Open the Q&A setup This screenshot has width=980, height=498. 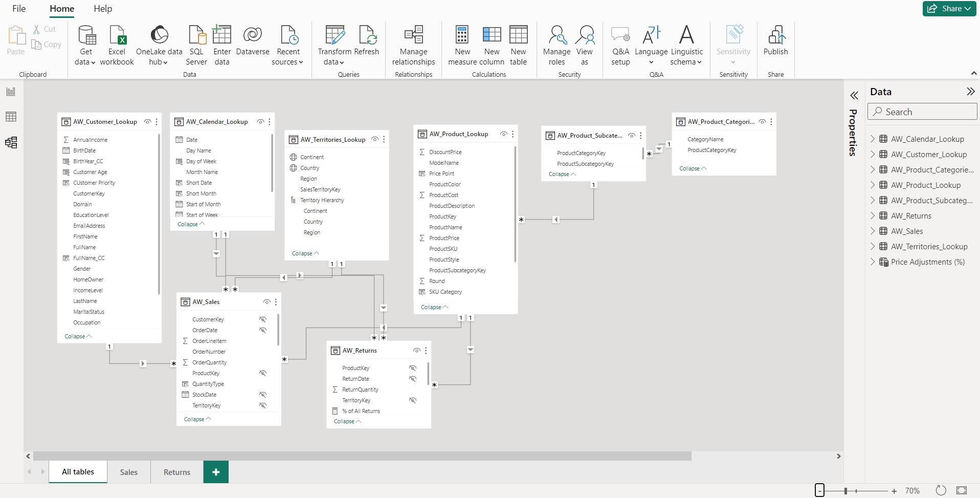tap(620, 45)
